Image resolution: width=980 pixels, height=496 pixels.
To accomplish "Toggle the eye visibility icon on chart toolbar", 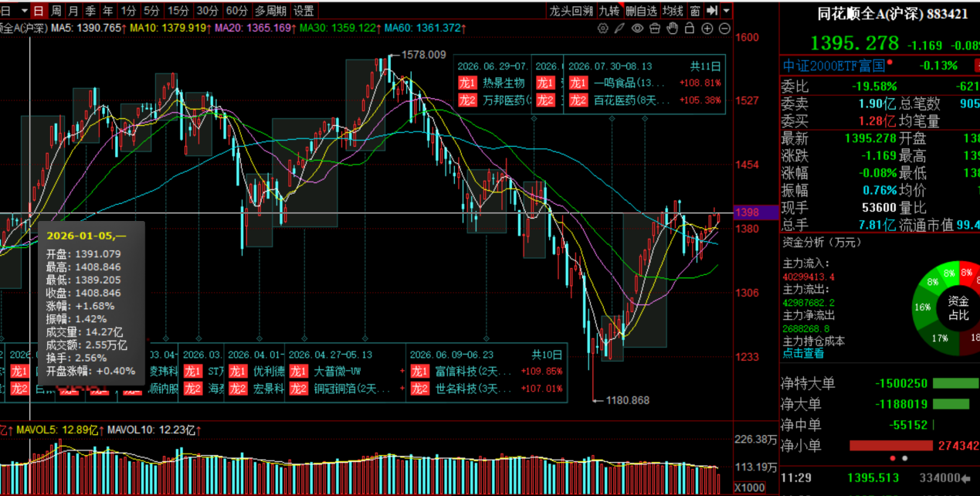I will pos(637,29).
